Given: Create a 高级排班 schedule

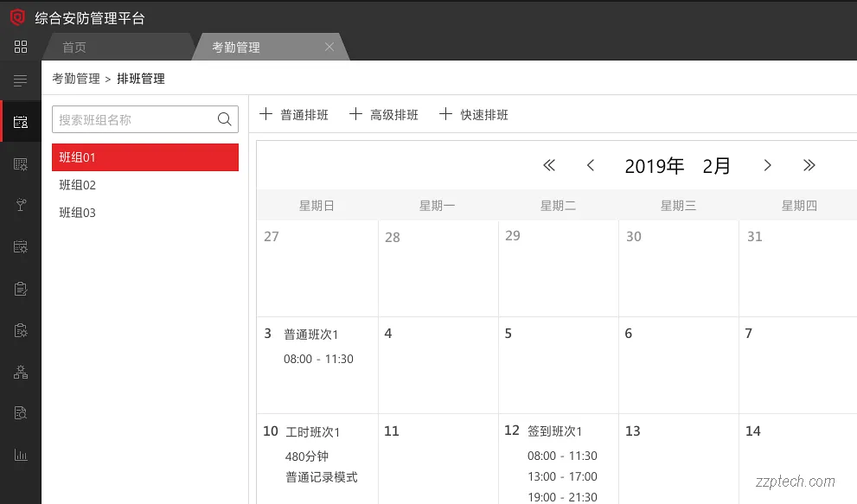Looking at the screenshot, I should pyautogui.click(x=383, y=113).
